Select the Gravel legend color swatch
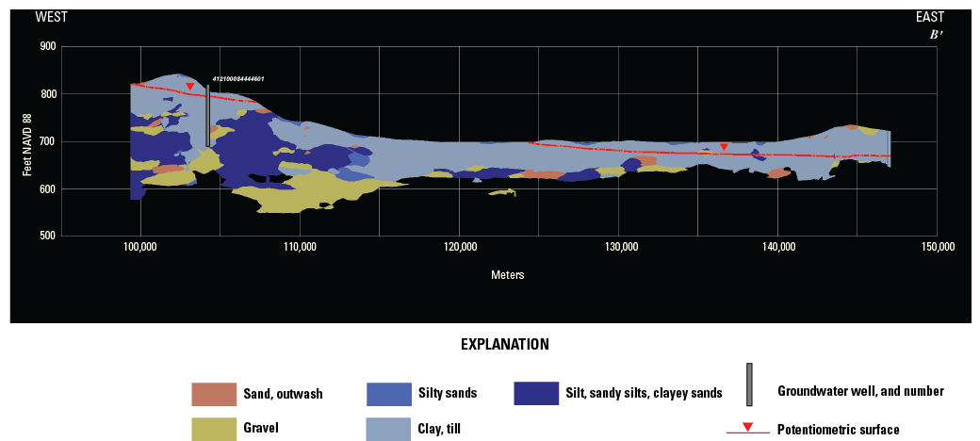The width and height of the screenshot is (980, 441). point(214,429)
